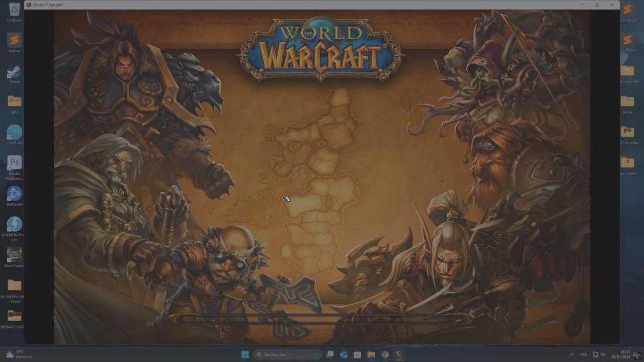Open the mpq editor folder on desktop
644x362 pixels.
click(x=627, y=165)
